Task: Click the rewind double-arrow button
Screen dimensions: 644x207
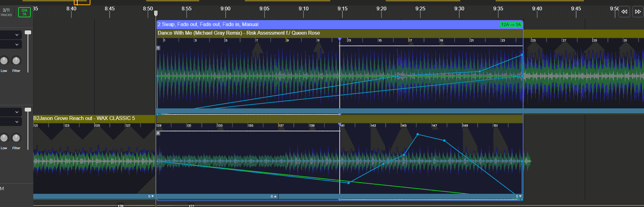Action: point(624,12)
